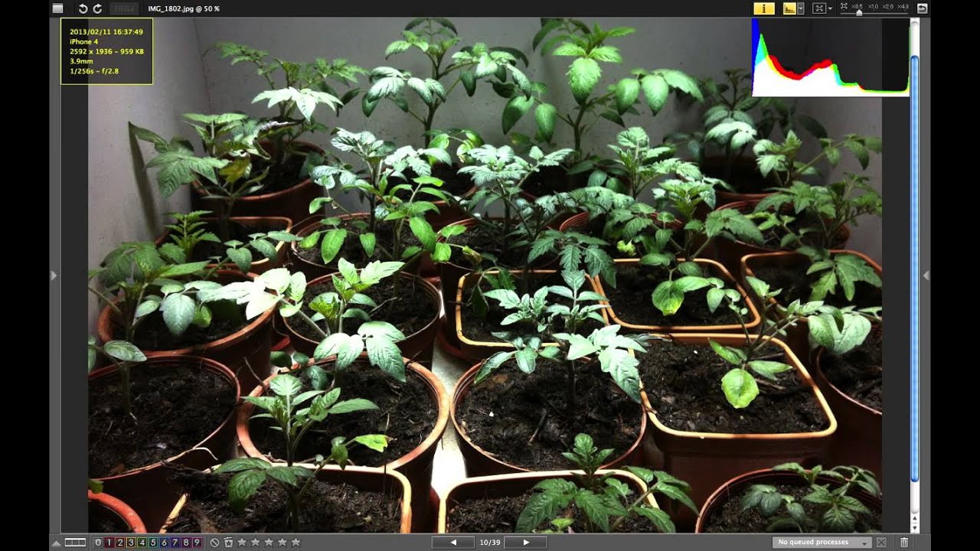Select color label 2
This screenshot has width=980, height=551.
(x=120, y=543)
